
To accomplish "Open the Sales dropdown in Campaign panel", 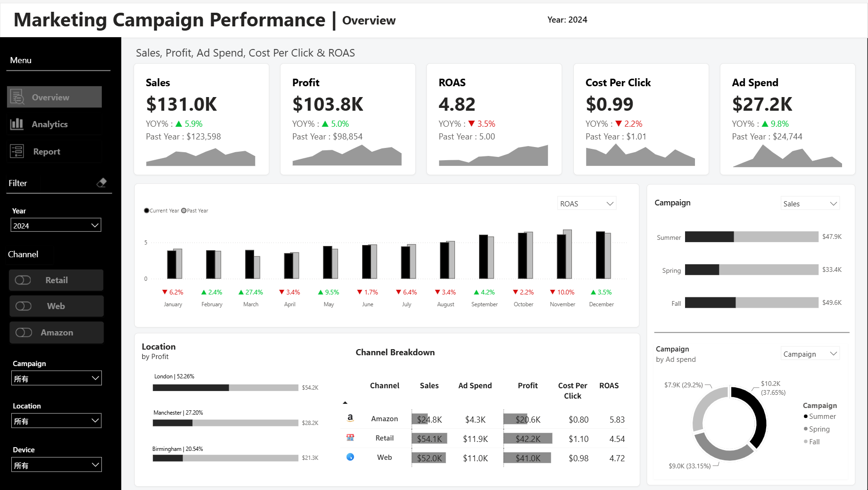I will (x=810, y=204).
